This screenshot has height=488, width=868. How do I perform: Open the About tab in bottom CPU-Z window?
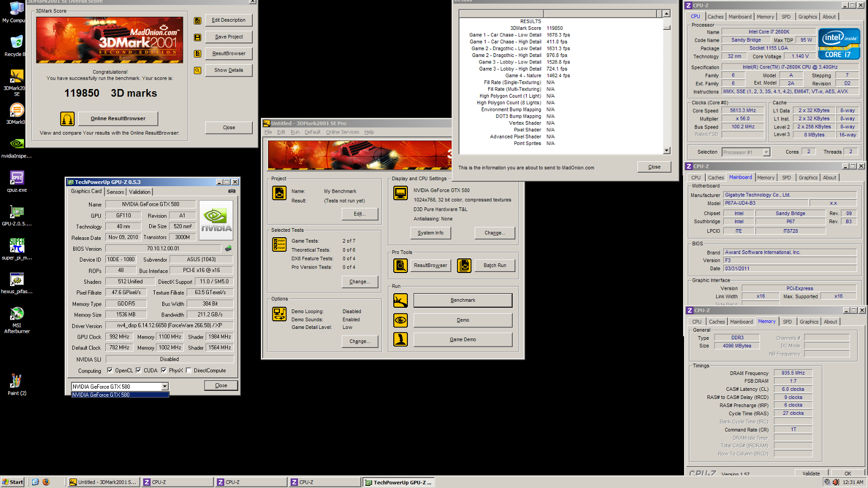[x=831, y=322]
